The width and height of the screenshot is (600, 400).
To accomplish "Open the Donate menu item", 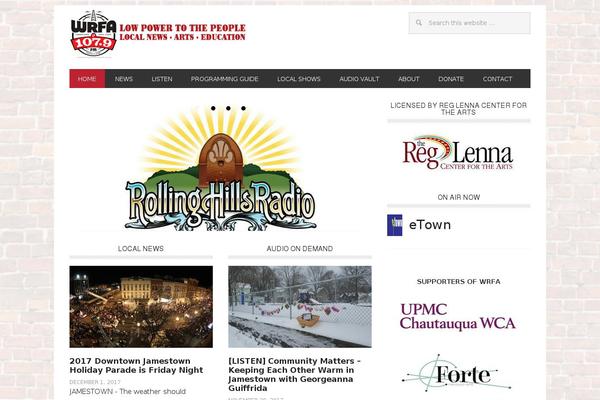I will click(451, 79).
